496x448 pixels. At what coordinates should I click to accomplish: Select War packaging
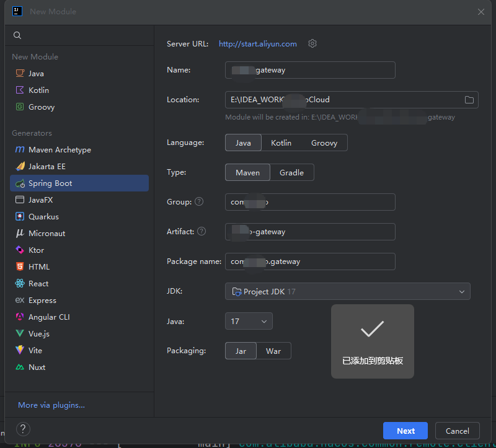[x=273, y=351]
